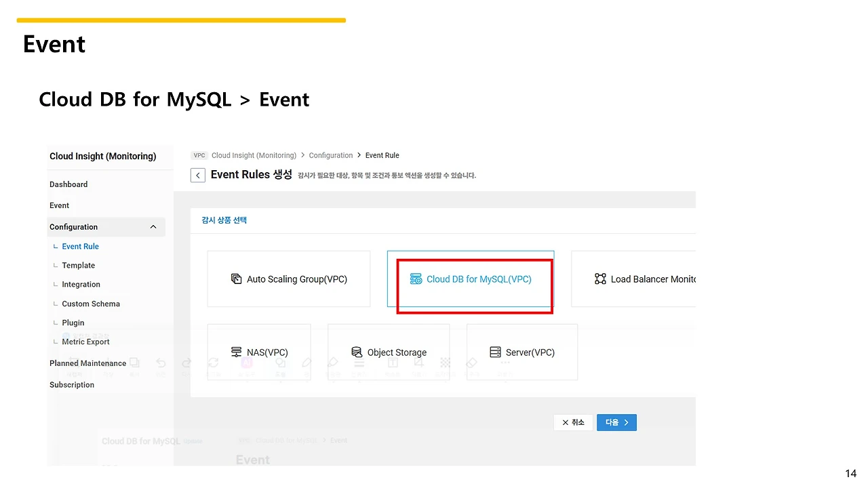Click Event Rule breadcrumb text
Viewport: 868px width, 488px height.
coord(382,155)
